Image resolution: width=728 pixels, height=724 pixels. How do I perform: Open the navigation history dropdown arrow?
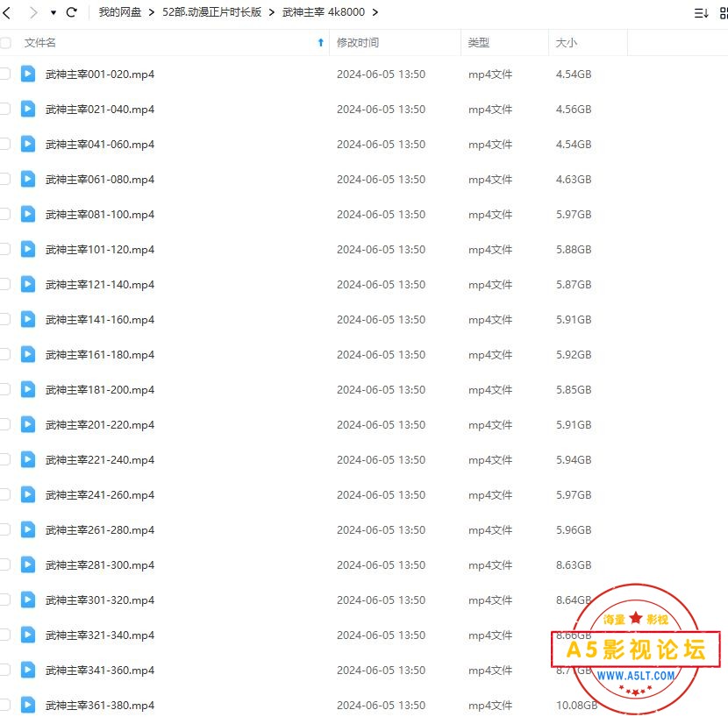pyautogui.click(x=54, y=13)
